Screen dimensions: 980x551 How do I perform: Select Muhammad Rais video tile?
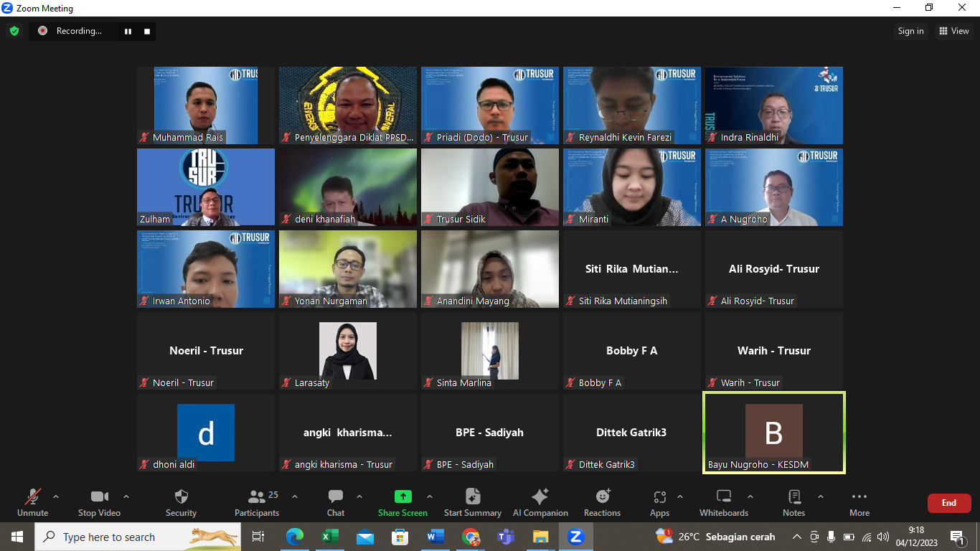click(206, 105)
